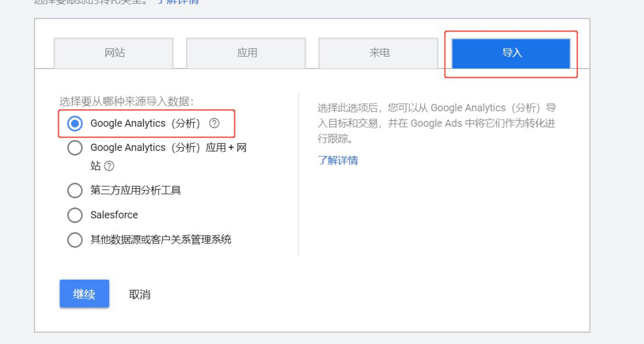Screen dimensions: 644x344
Task: Choose Salesforce as the import source
Action: tap(75, 215)
